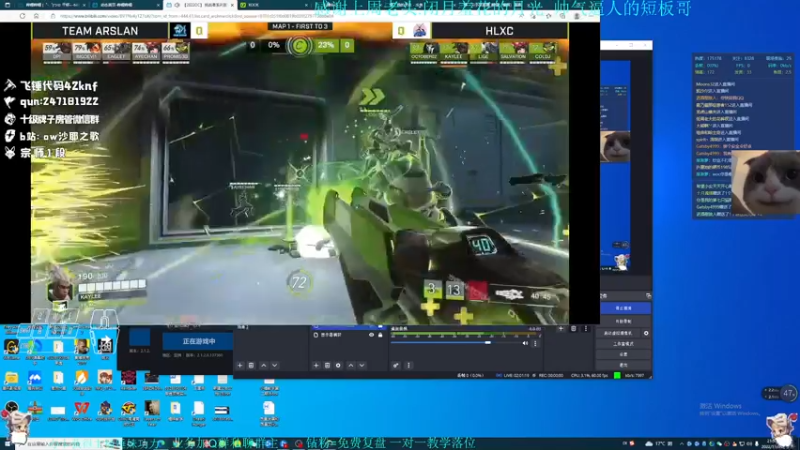800x450 pixels.
Task: Move scene up in OBS Scenes panel
Action: 263,365
